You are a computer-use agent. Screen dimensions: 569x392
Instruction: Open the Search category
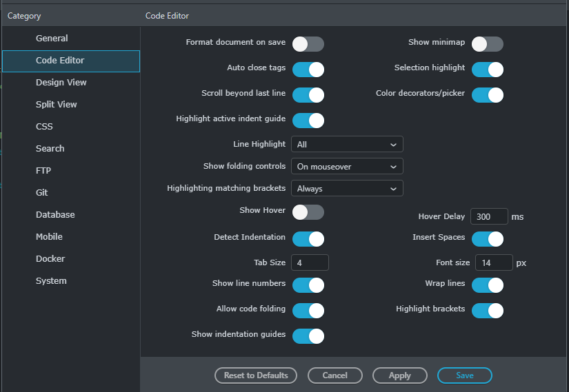[x=71, y=149]
